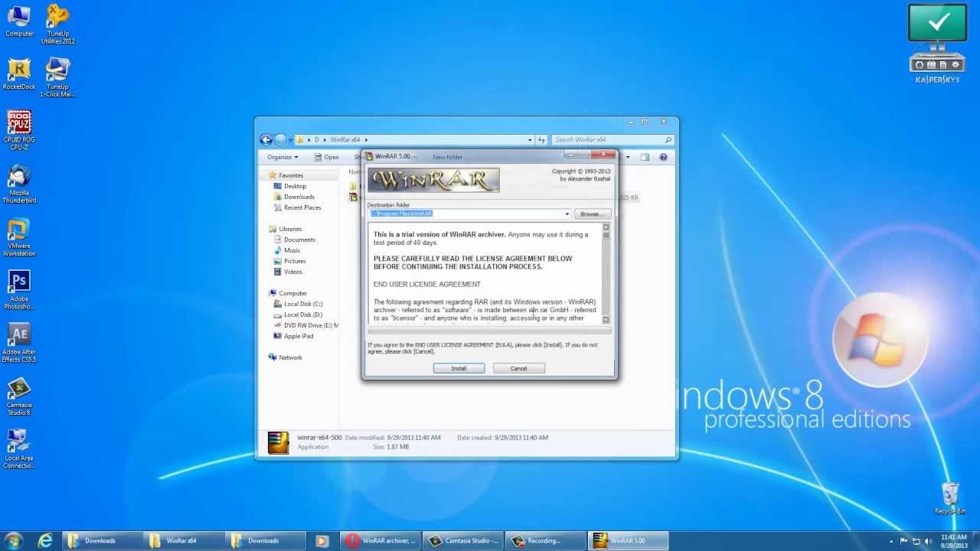Select Favorites in the navigation pane

pyautogui.click(x=290, y=175)
